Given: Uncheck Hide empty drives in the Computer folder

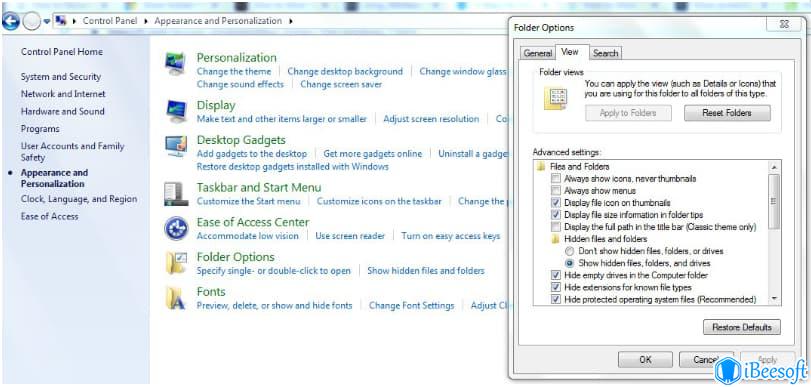Looking at the screenshot, I should click(555, 275).
